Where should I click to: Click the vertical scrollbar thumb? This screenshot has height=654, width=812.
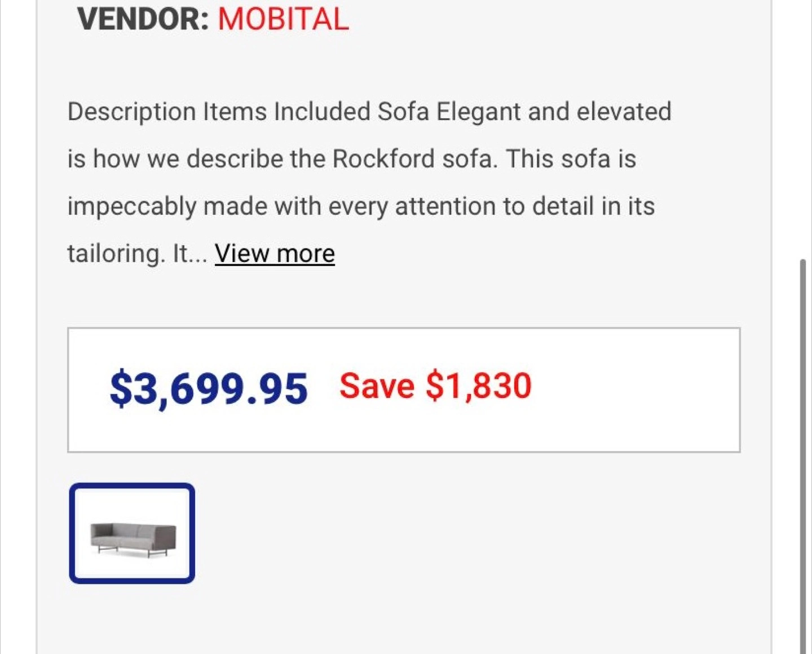click(802, 451)
